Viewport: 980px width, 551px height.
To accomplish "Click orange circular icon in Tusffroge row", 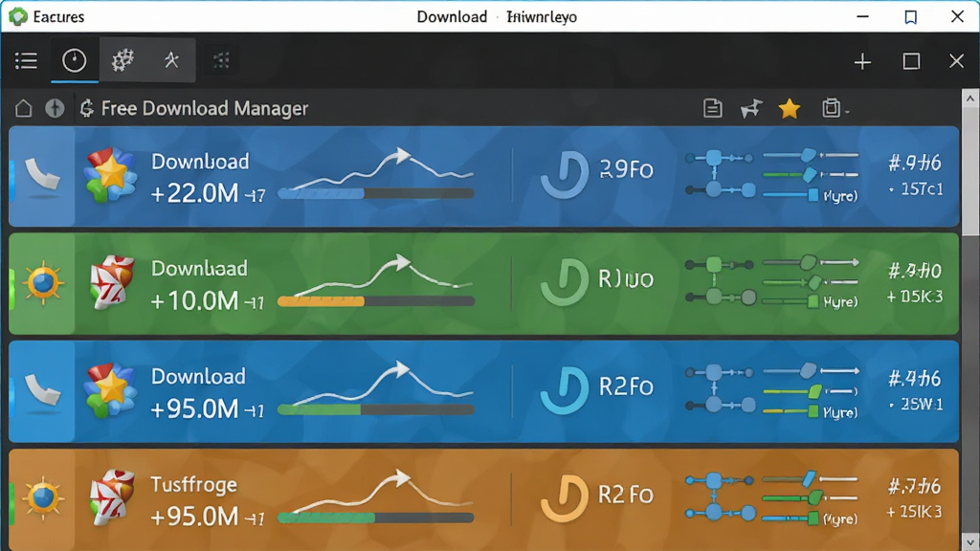I will 565,497.
